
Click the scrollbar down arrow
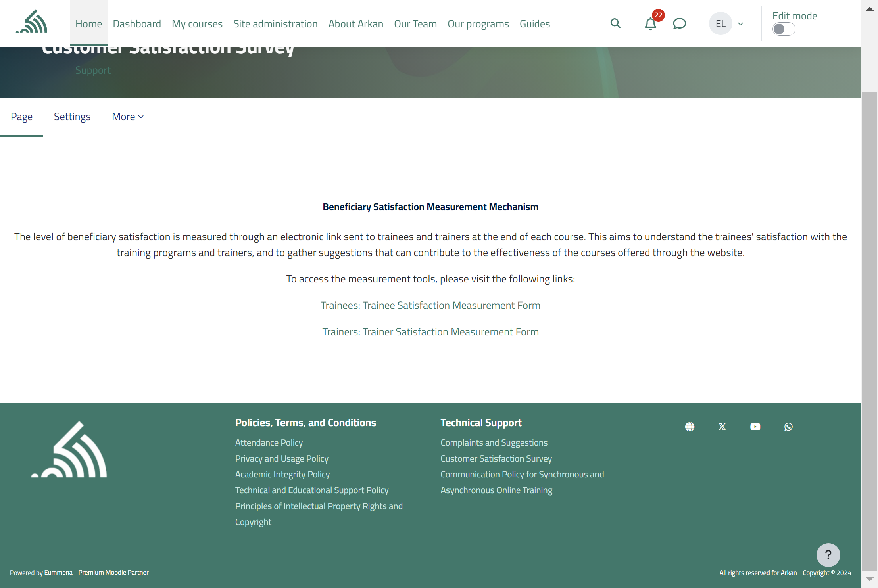pos(870,579)
